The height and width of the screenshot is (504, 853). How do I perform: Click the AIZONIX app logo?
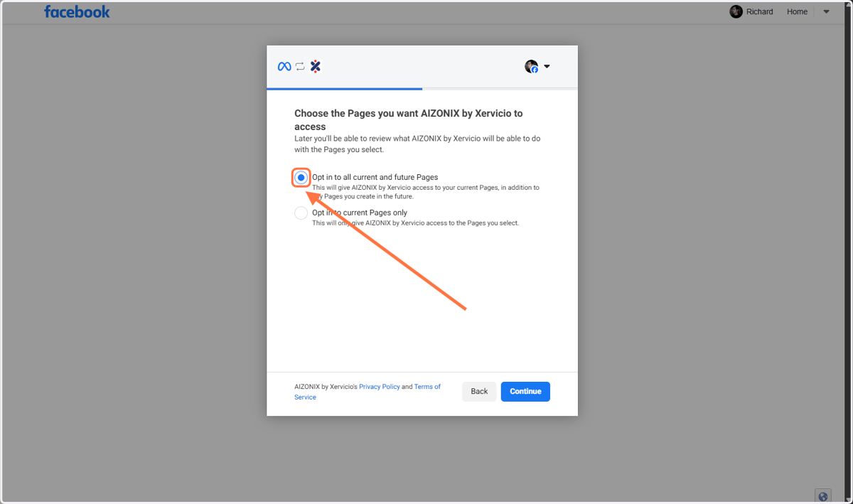(x=316, y=66)
